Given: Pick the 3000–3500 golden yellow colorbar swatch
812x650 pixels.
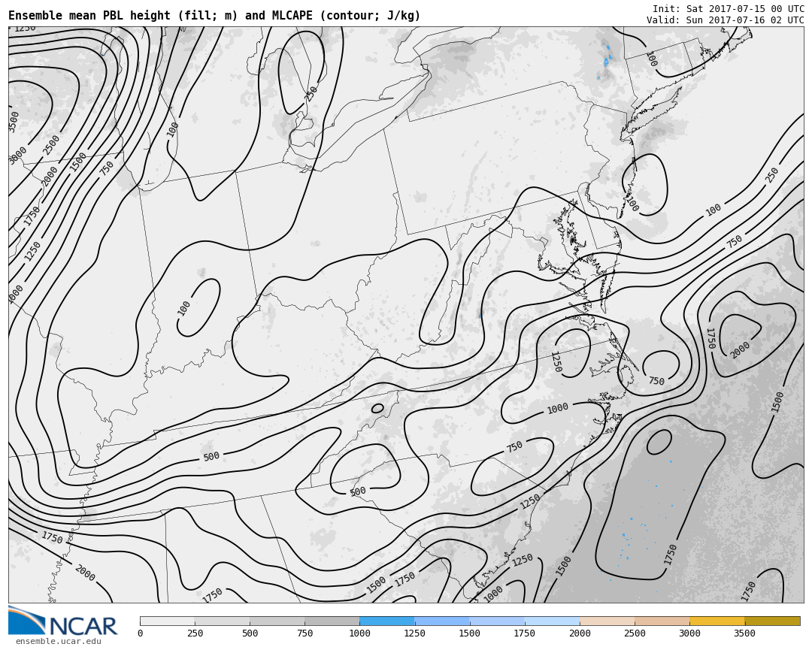Looking at the screenshot, I should (x=717, y=621).
